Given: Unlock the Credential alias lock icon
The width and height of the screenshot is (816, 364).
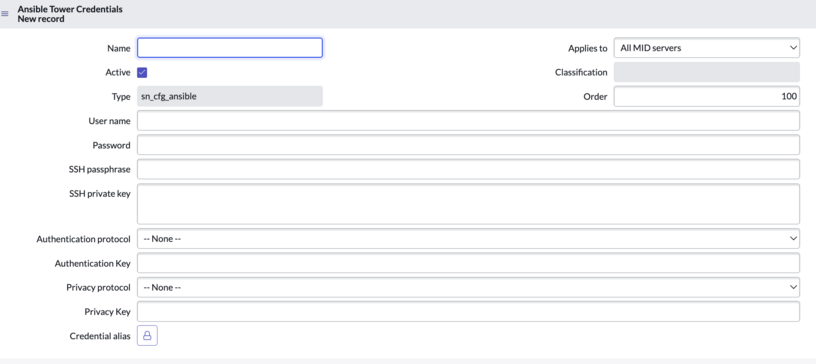Looking at the screenshot, I should pyautogui.click(x=147, y=336).
